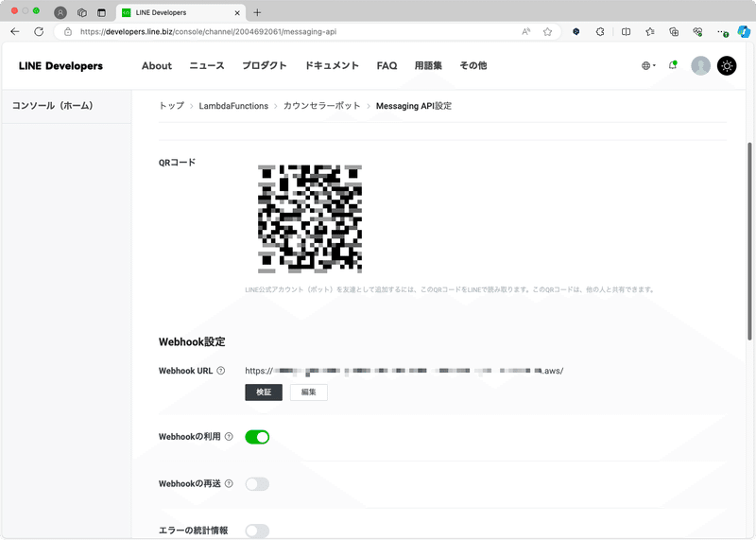This screenshot has height=540, width=756.
Task: Open a new tab with the plus icon
Action: click(x=257, y=12)
